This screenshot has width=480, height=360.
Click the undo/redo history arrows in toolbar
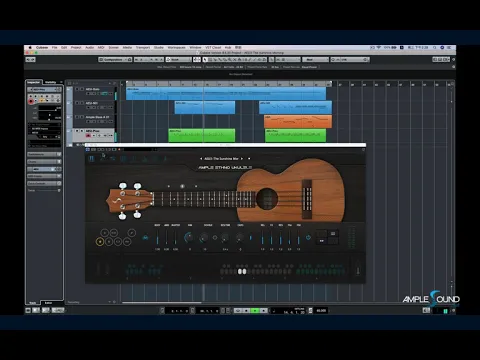[31, 60]
